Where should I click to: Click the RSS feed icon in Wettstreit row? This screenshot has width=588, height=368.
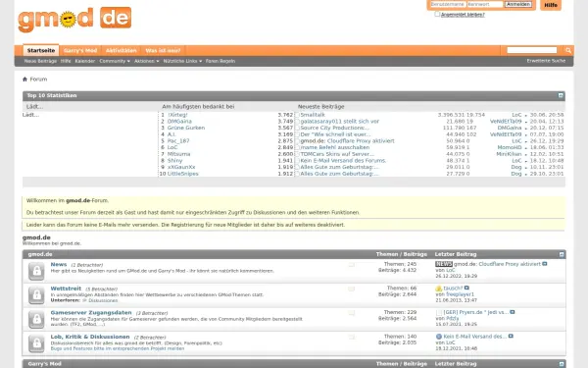[352, 289]
